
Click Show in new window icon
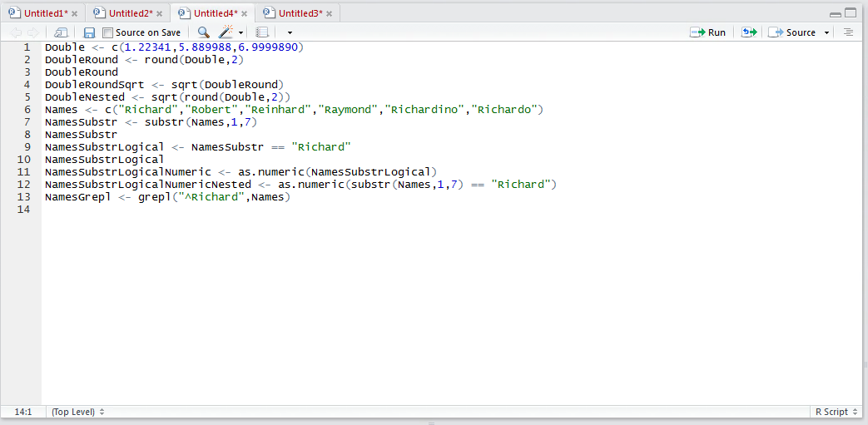click(x=61, y=32)
